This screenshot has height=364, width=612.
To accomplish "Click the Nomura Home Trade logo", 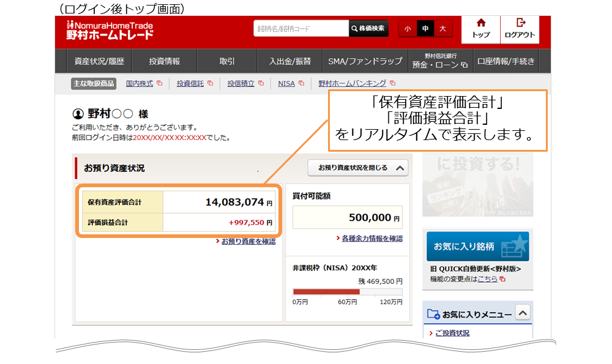I will pyautogui.click(x=110, y=30).
